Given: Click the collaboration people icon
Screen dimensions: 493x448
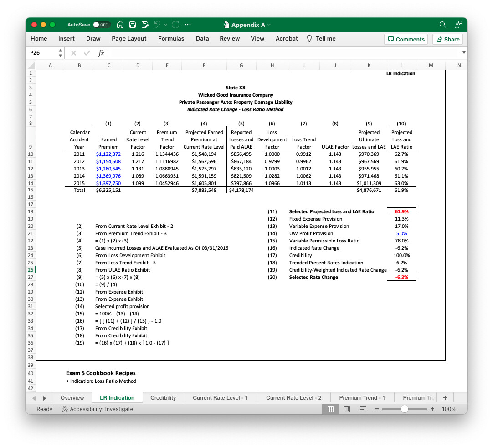Looking at the screenshot, I should (x=458, y=25).
